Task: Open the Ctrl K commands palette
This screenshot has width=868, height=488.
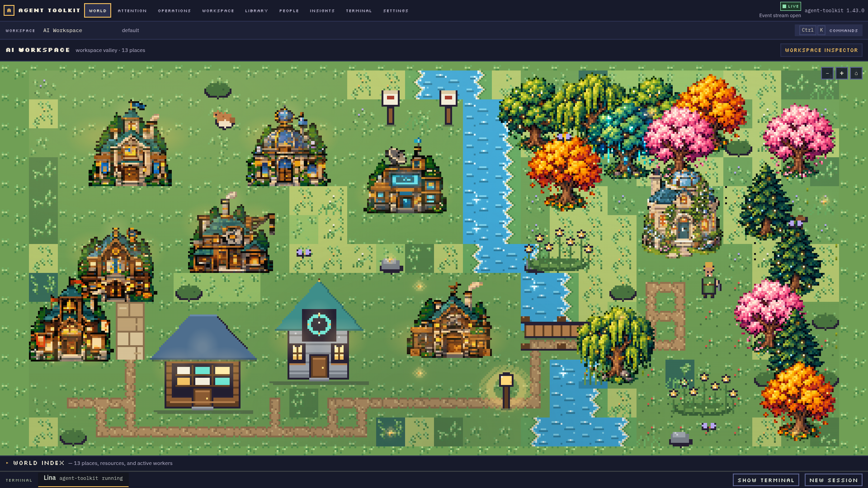Action: click(x=829, y=30)
